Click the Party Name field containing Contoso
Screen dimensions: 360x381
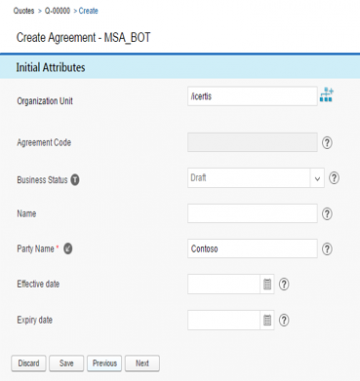[252, 249]
